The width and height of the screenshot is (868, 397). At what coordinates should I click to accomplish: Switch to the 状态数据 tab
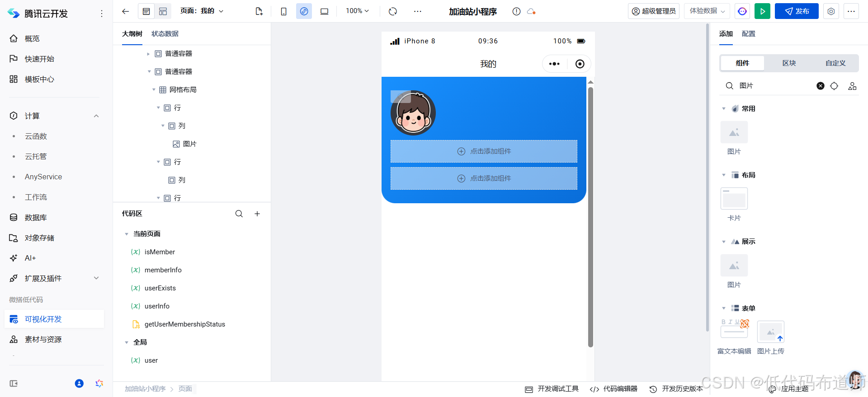click(165, 34)
